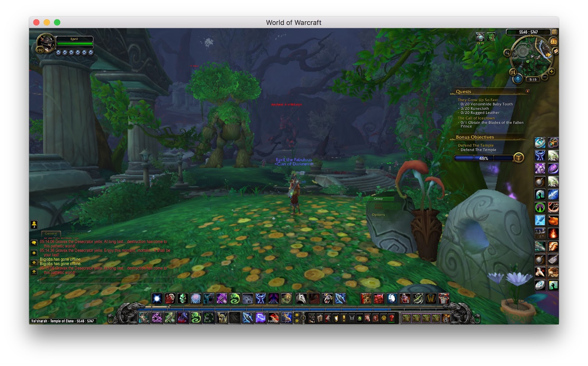The width and height of the screenshot is (588, 366).
Task: Use the pink brain ability icon
Action: [196, 298]
